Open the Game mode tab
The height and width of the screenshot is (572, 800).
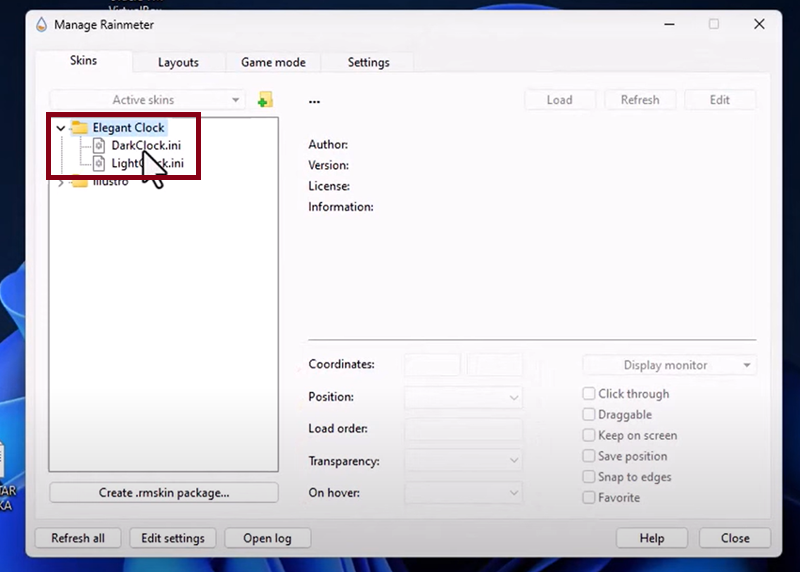(x=273, y=62)
